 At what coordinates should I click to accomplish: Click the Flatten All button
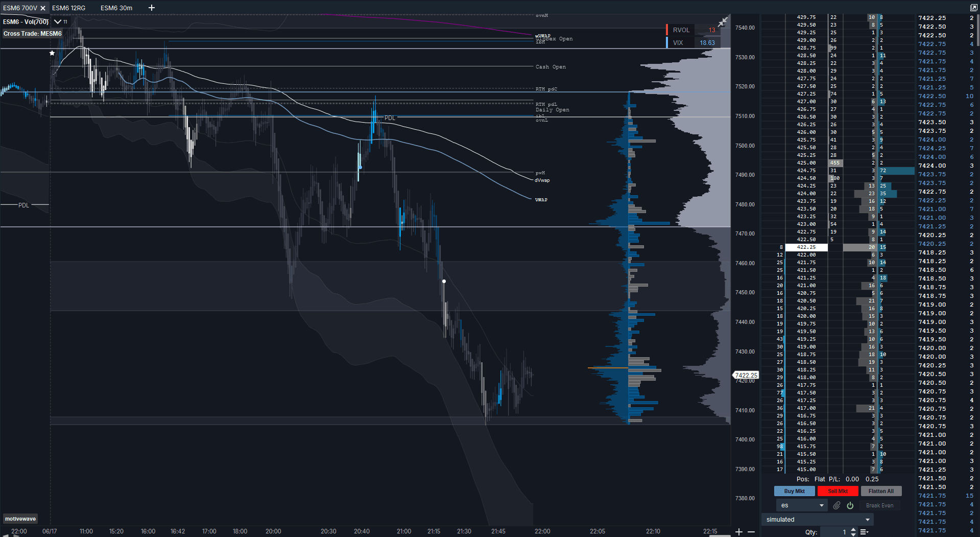(x=881, y=491)
